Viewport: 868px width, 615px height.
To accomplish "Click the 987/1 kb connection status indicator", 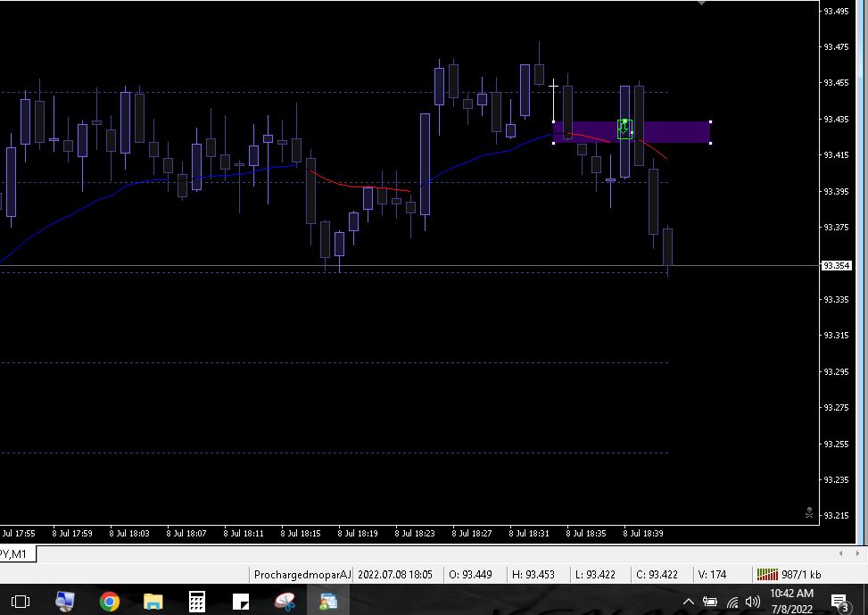I will tap(789, 575).
